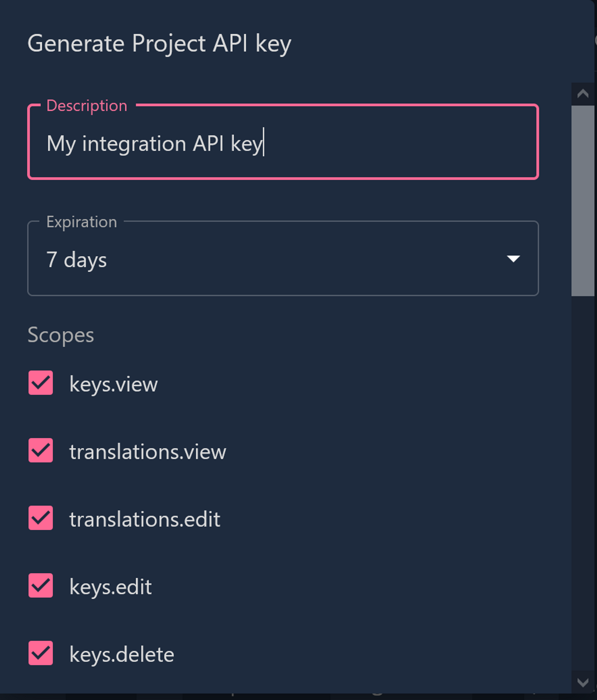Click the scrollbar down arrow
597x700 pixels.
point(582,682)
